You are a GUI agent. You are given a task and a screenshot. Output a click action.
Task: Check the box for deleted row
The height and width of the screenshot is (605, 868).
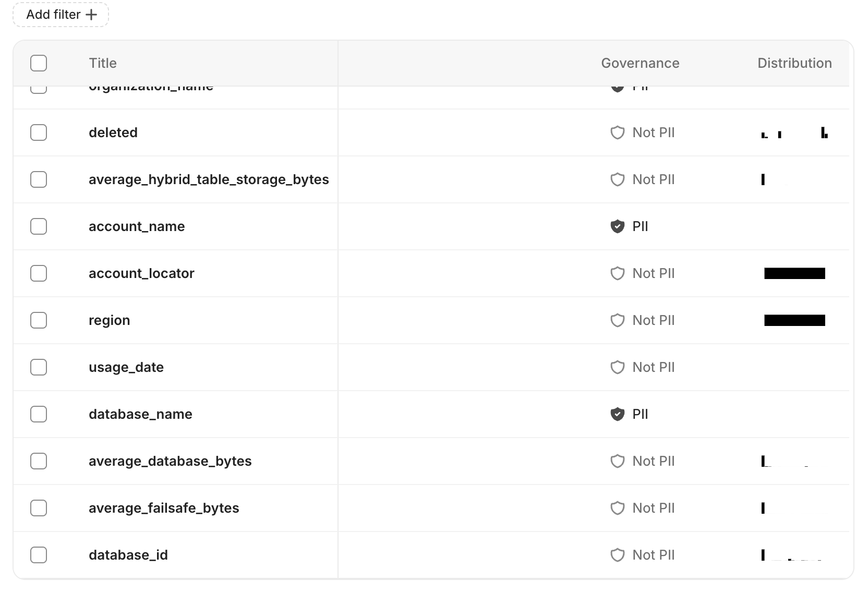[x=39, y=132]
